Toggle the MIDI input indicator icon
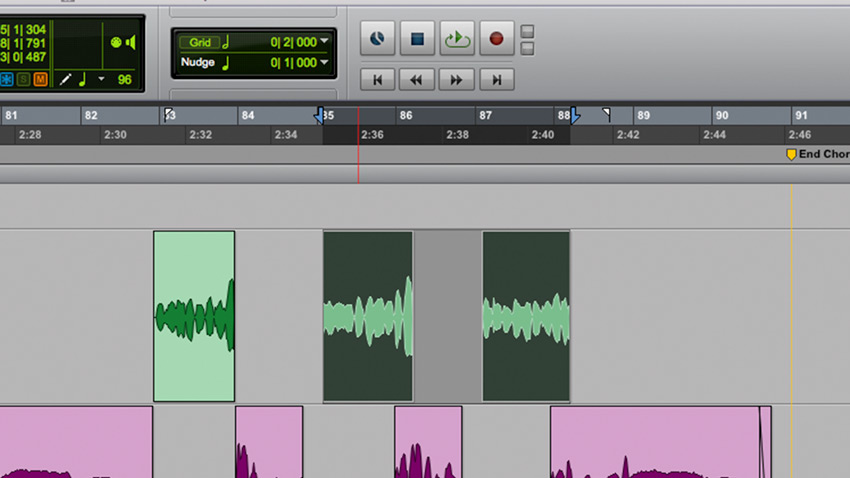Screen dimensions: 850x478 115,42
